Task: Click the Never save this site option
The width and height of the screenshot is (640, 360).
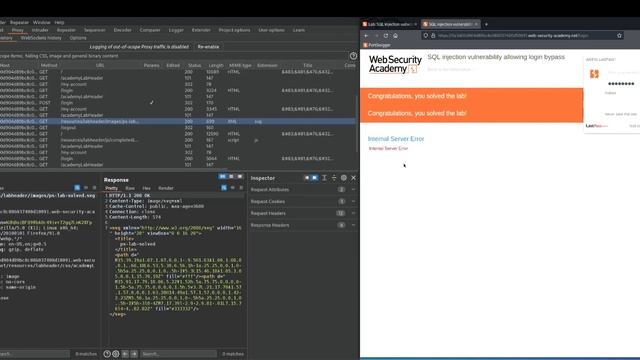Action: 620,114
